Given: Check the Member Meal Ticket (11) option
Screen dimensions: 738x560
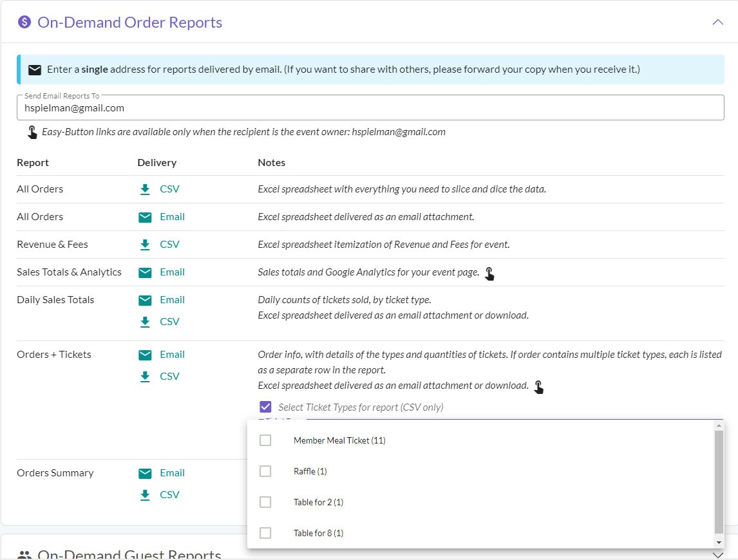Looking at the screenshot, I should (x=265, y=440).
